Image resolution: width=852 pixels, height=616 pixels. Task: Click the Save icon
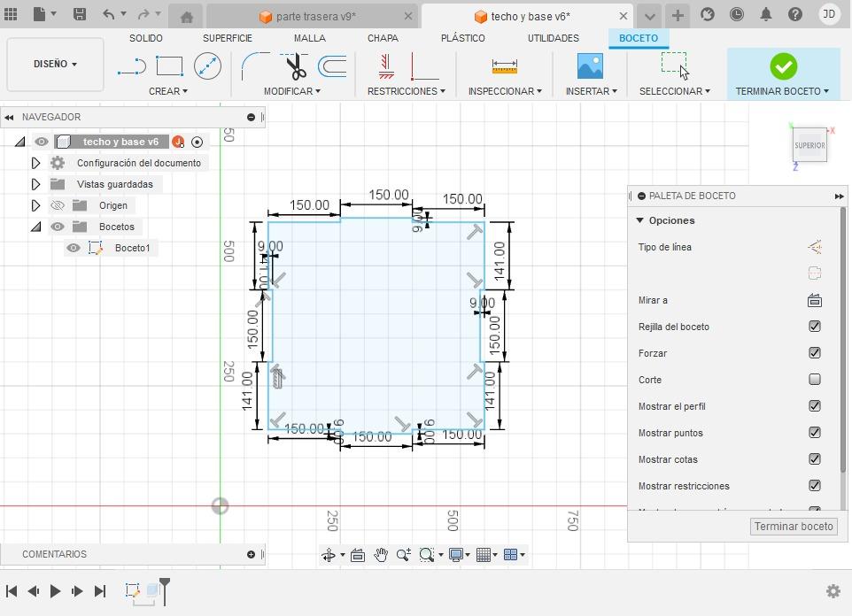coord(80,15)
